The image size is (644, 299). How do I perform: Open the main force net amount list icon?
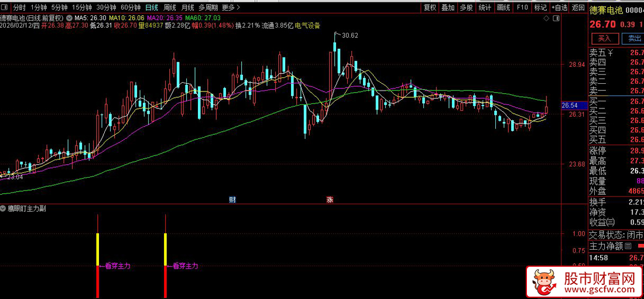click(x=628, y=247)
